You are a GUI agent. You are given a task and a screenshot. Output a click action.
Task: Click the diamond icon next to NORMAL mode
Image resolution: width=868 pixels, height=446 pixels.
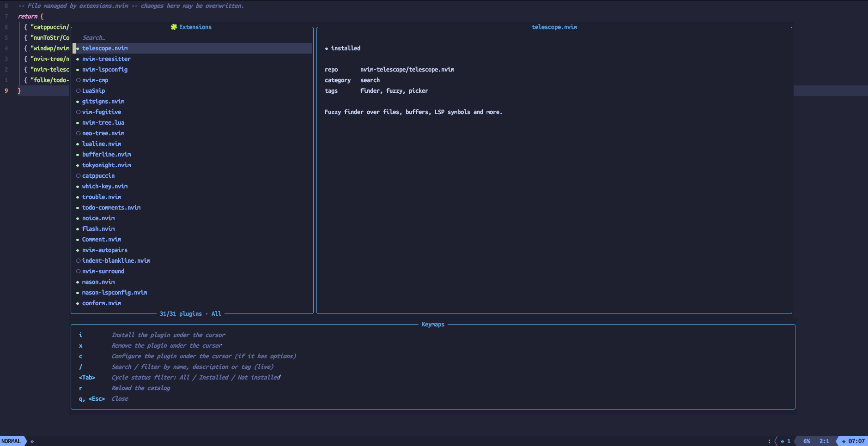click(x=32, y=441)
